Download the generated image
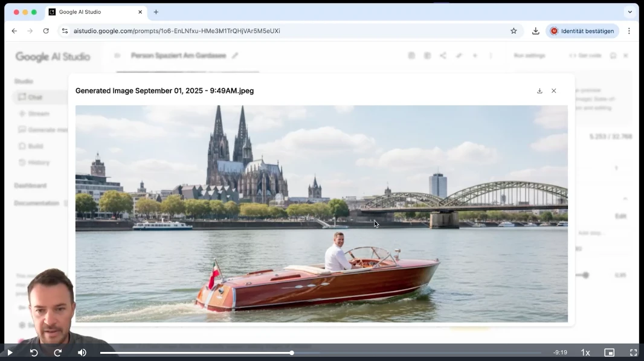The image size is (644, 361). click(x=539, y=91)
